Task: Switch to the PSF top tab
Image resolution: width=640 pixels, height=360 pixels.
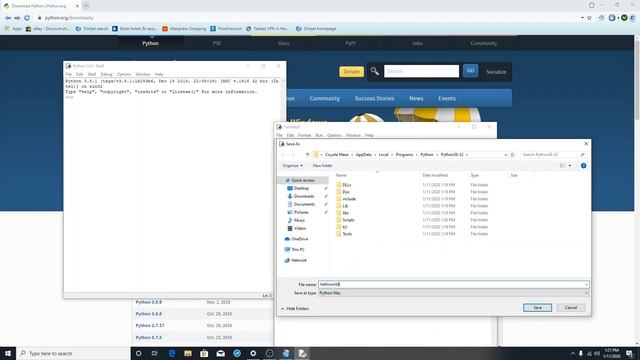Action: 217,43
